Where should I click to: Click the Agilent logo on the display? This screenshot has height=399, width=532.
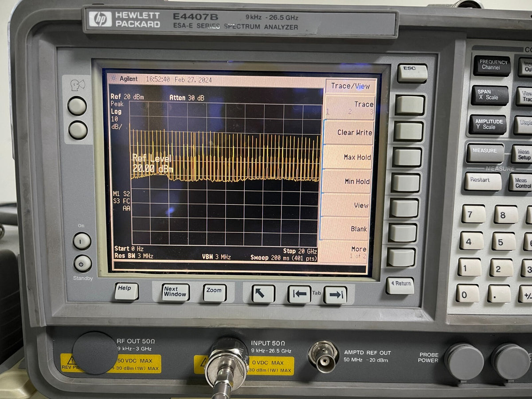pyautogui.click(x=124, y=79)
